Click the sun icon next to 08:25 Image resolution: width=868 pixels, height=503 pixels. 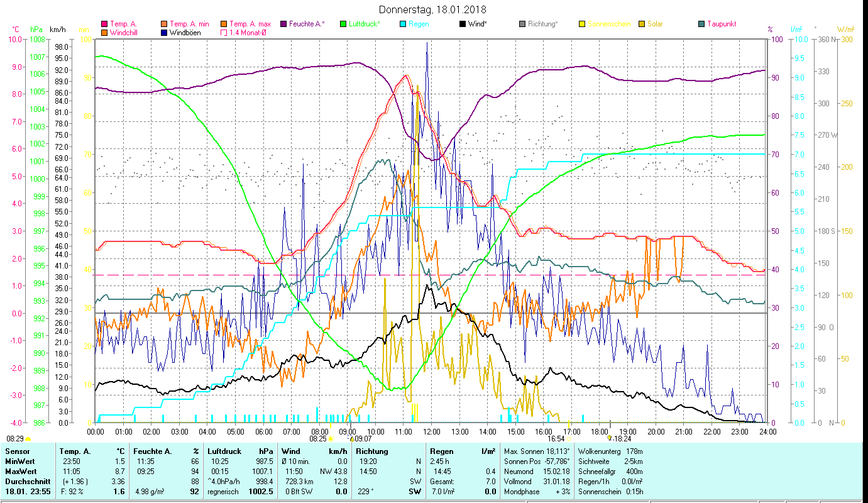tap(331, 439)
